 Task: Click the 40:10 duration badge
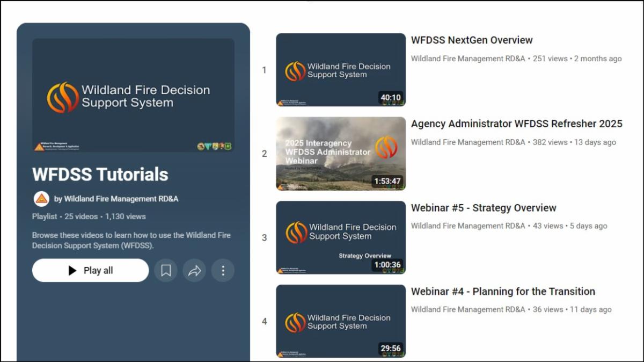(391, 98)
